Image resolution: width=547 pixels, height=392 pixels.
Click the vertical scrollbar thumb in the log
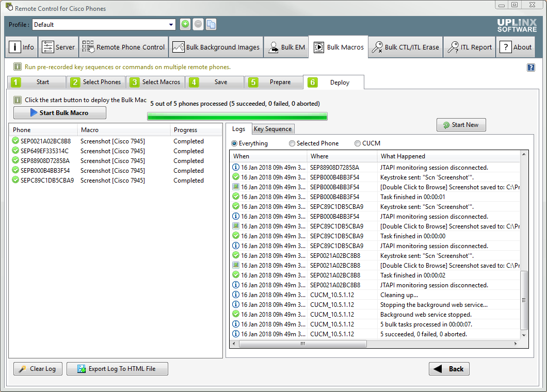pyautogui.click(x=524, y=300)
